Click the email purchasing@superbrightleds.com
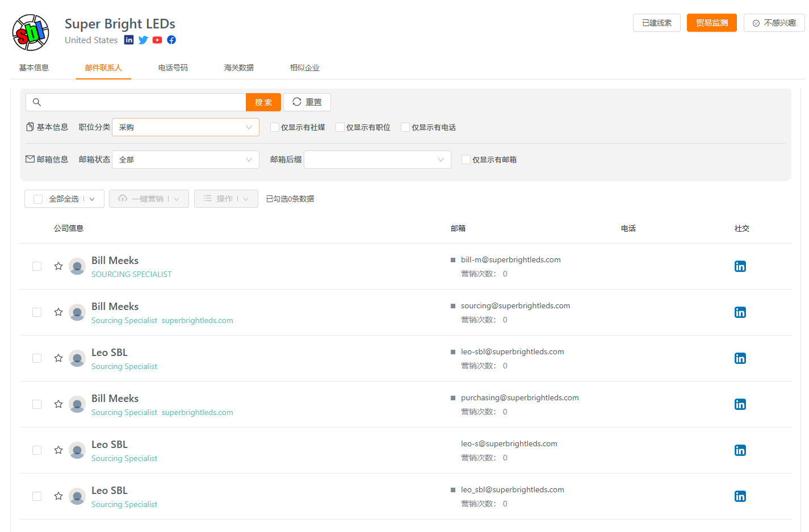809x532 pixels. pos(520,397)
